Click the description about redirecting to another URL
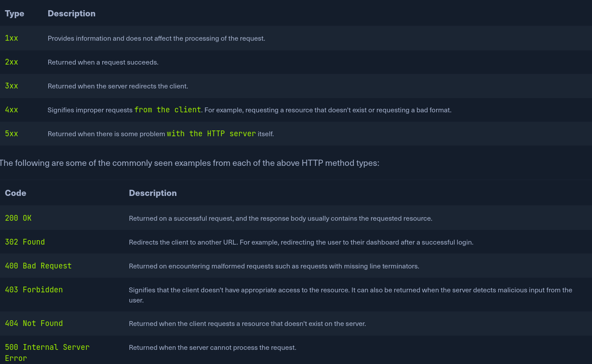 point(301,242)
